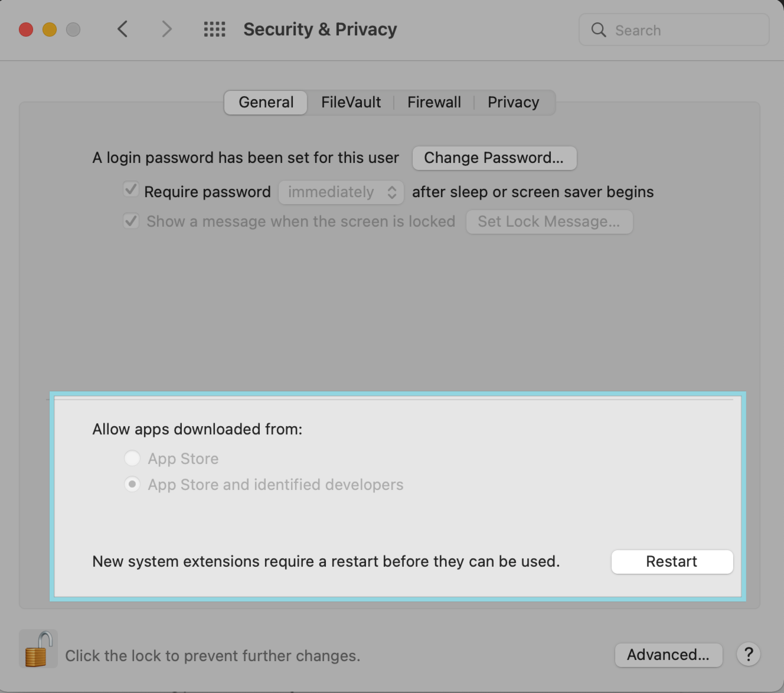This screenshot has height=693, width=784.
Task: Open the help question mark button
Action: 748,655
